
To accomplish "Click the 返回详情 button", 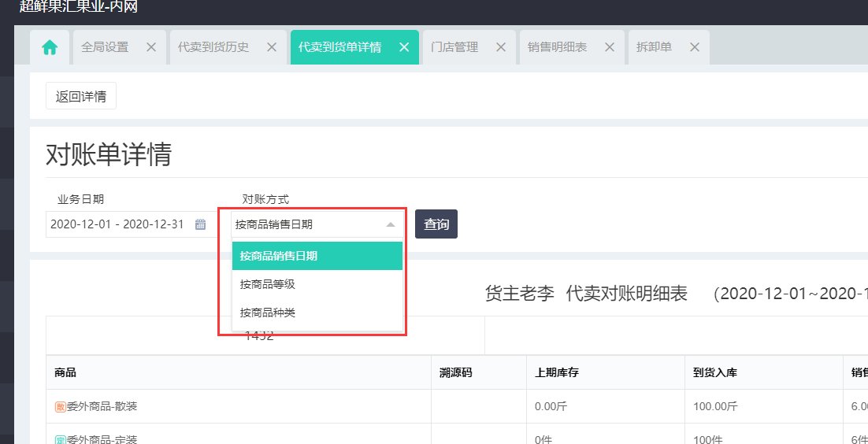I will [x=81, y=96].
